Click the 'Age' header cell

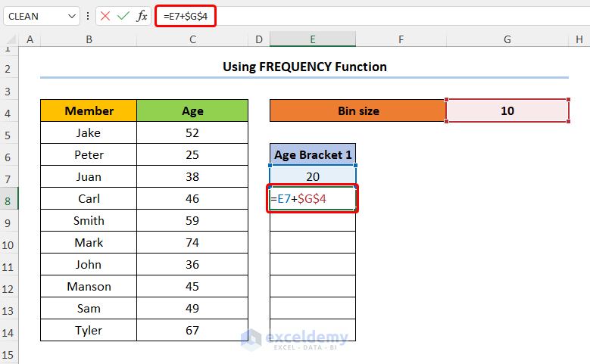click(192, 111)
